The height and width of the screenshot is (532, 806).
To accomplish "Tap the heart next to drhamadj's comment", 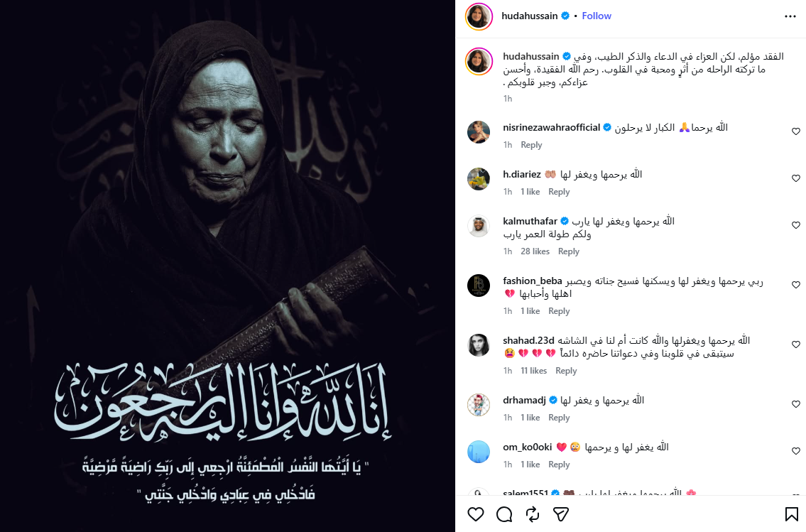I will pos(796,404).
